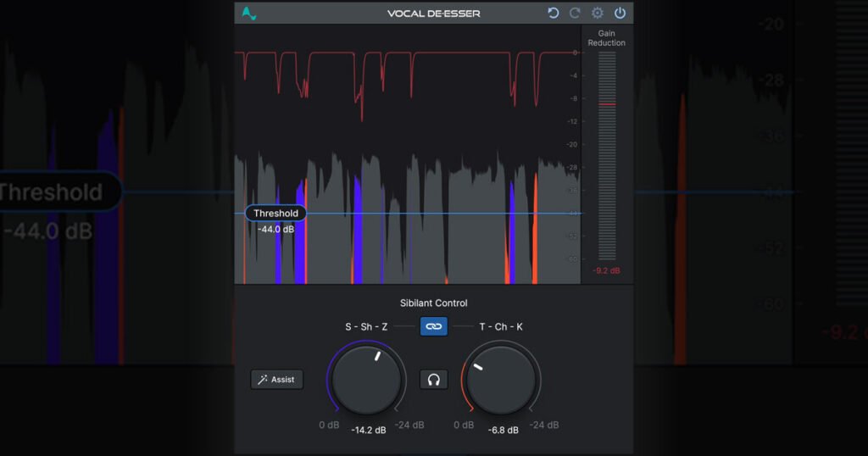The width and height of the screenshot is (868, 456).
Task: Click the S - Sh - Z label
Action: pyautogui.click(x=366, y=326)
